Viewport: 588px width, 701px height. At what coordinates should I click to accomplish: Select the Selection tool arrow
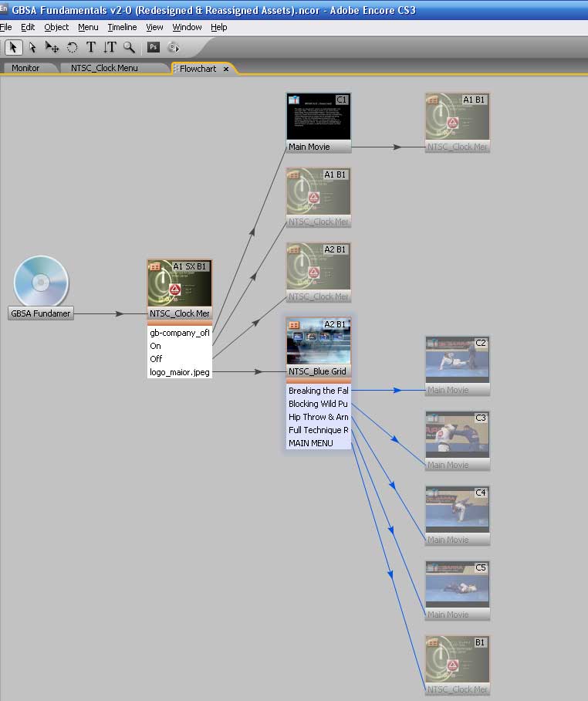coord(14,47)
